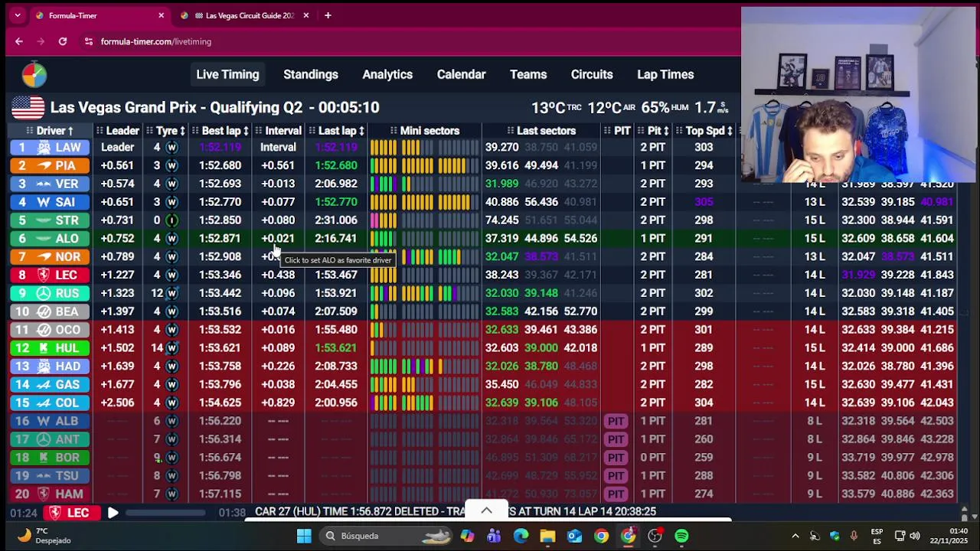Sort the table by the Driver column
The height and width of the screenshot is (551, 980).
coord(55,131)
